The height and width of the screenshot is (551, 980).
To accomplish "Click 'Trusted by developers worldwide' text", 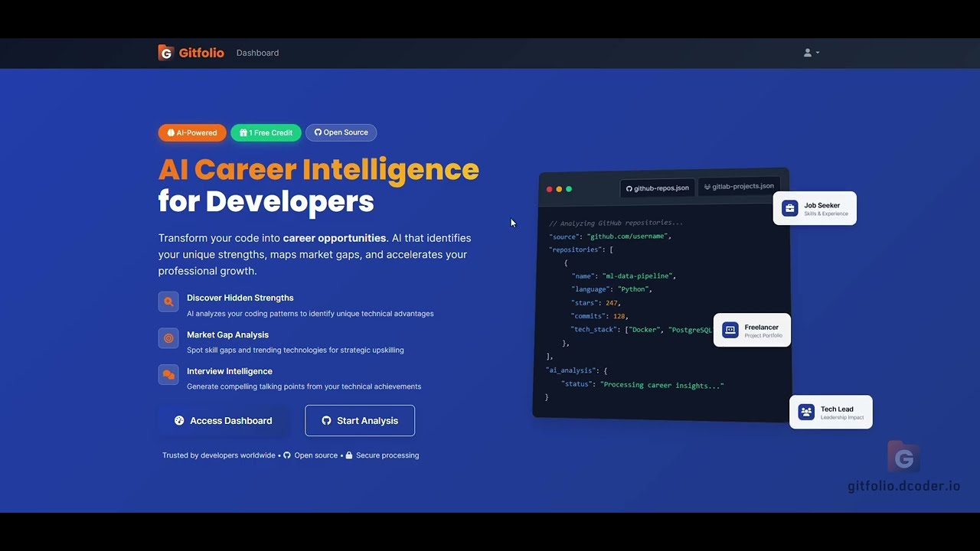I will click(x=218, y=455).
